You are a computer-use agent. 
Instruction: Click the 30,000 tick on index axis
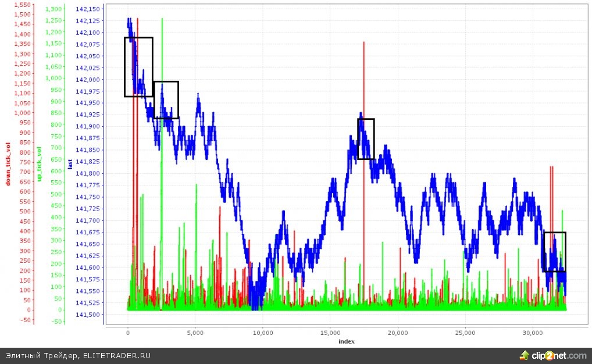[x=533, y=333]
